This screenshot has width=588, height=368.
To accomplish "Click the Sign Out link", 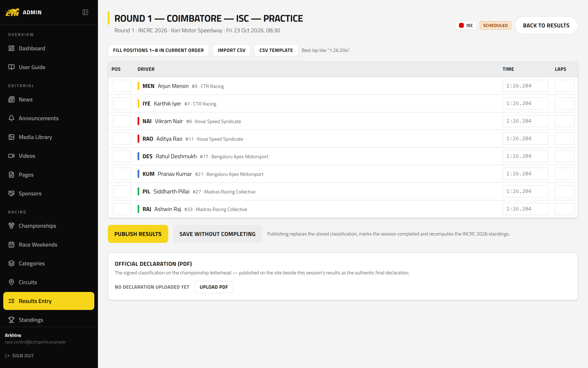I will (x=19, y=356).
